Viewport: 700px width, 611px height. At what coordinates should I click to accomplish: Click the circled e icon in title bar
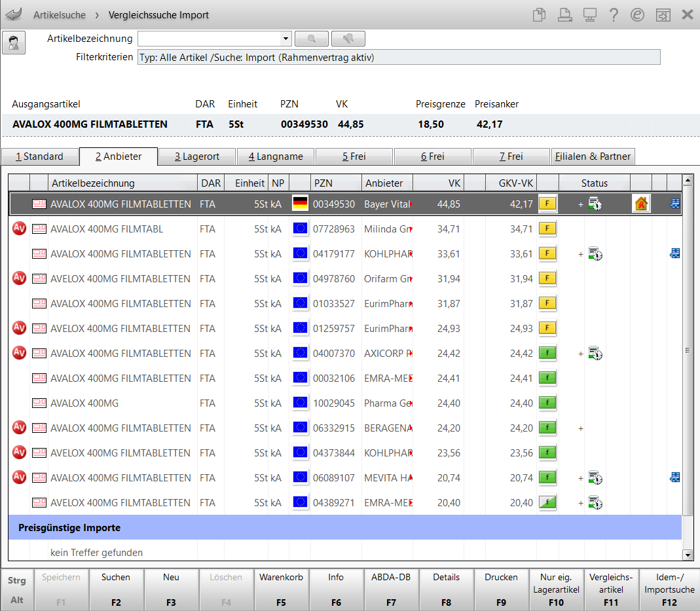click(x=638, y=14)
